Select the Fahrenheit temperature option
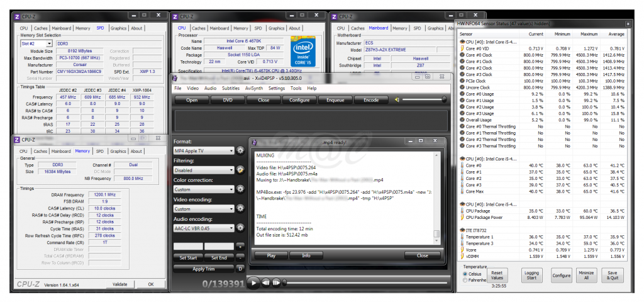Image resolution: width=644 pixels, height=302 pixels. [465, 281]
